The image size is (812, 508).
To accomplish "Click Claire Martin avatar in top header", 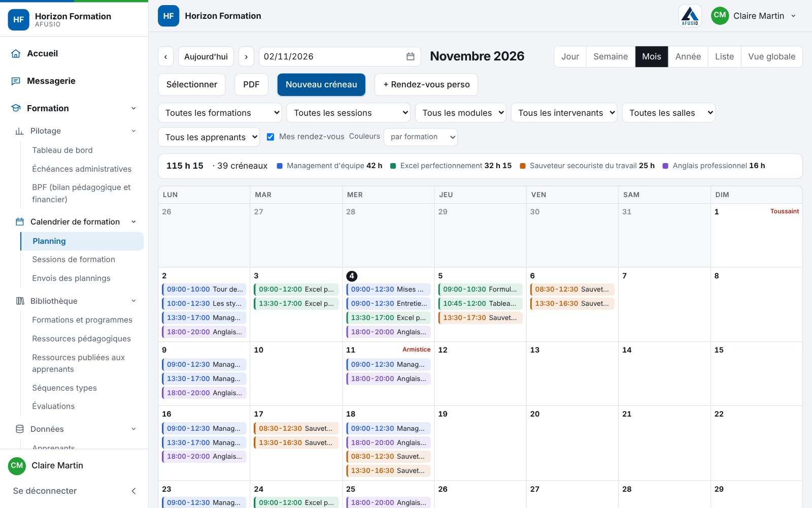I will point(720,16).
